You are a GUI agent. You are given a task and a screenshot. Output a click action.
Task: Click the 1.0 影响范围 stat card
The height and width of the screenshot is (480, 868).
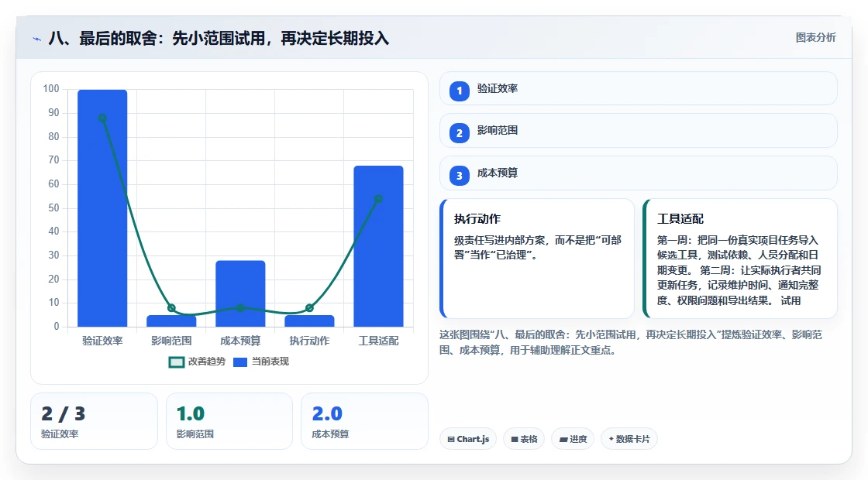(229, 421)
